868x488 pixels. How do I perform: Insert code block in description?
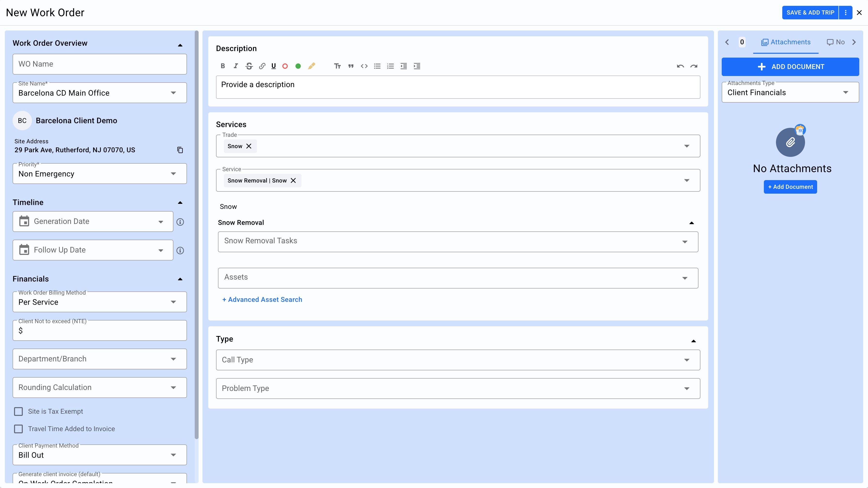[x=364, y=66]
